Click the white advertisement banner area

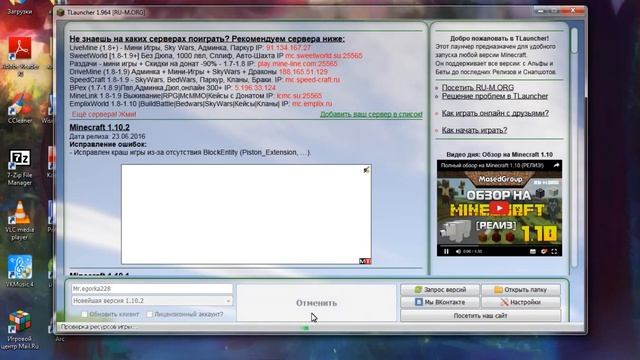click(246, 214)
